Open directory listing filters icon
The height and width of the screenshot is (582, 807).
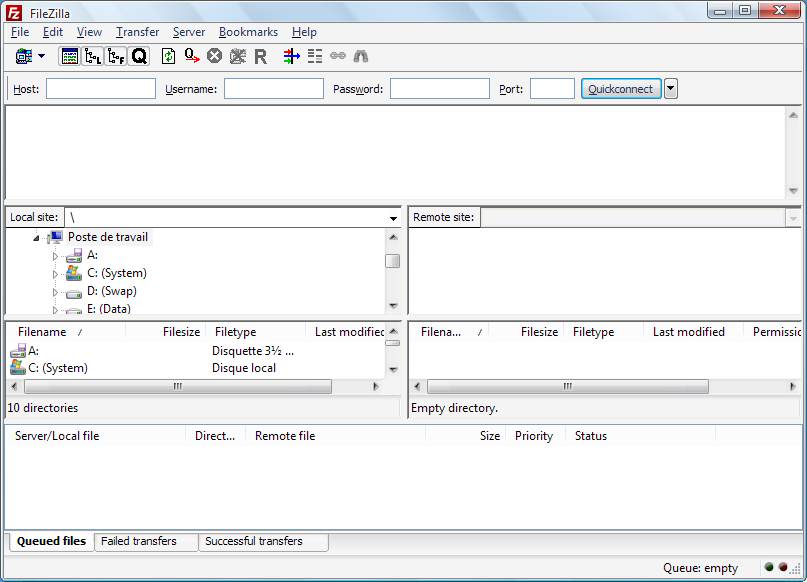[291, 56]
